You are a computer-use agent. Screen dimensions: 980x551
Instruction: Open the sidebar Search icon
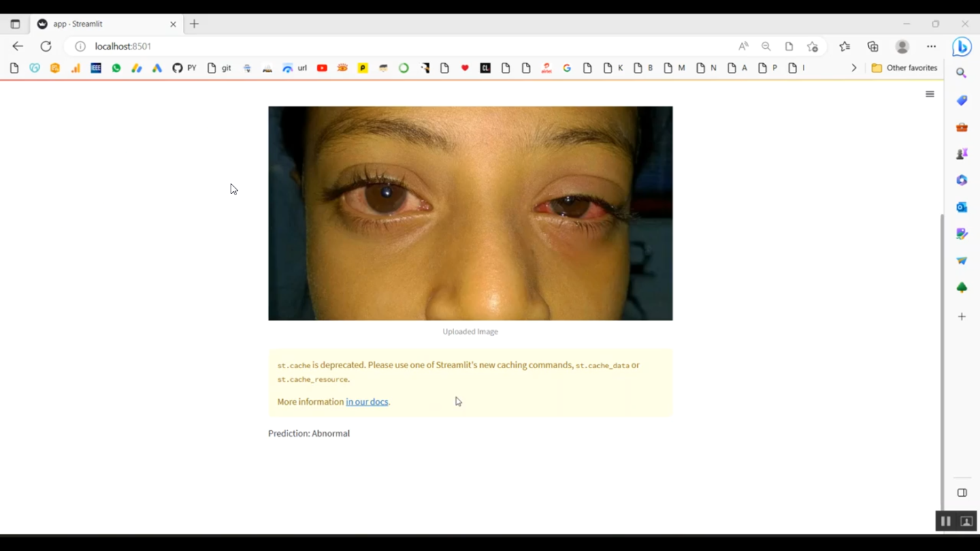point(962,73)
